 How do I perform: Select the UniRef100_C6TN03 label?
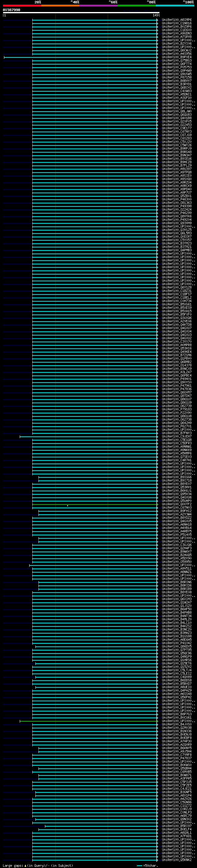pos(177,508)
